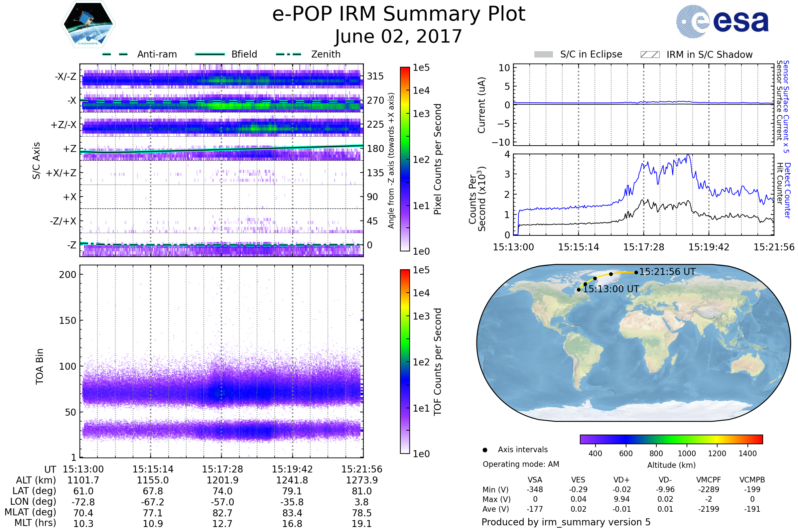
Task: Click the Bfield solid line legend marker
Action: pos(210,54)
